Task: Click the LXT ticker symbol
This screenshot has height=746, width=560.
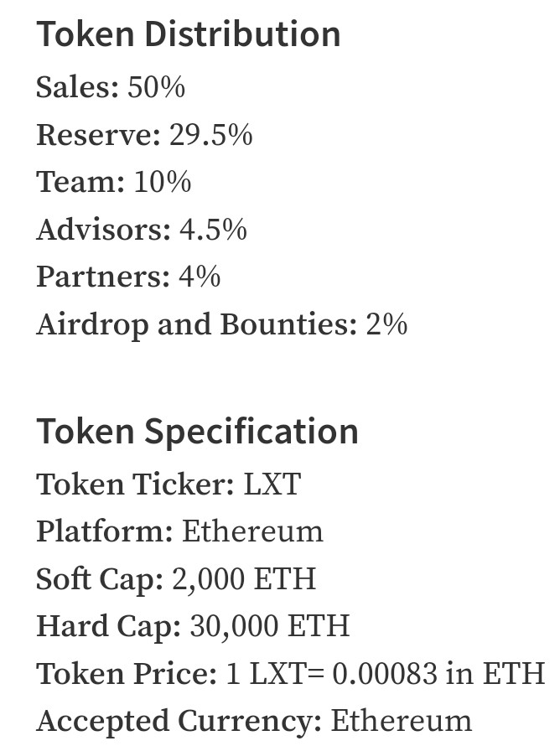Action: (x=272, y=484)
